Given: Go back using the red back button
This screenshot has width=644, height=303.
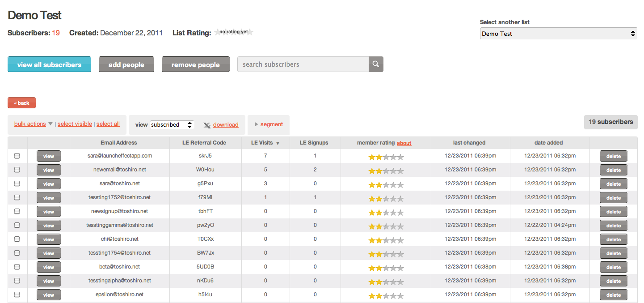Looking at the screenshot, I should [21, 103].
